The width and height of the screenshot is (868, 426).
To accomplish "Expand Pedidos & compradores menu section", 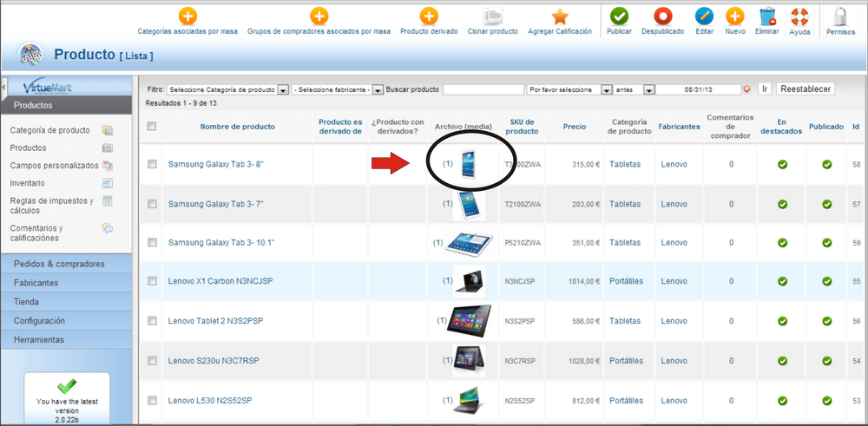I will (67, 264).
